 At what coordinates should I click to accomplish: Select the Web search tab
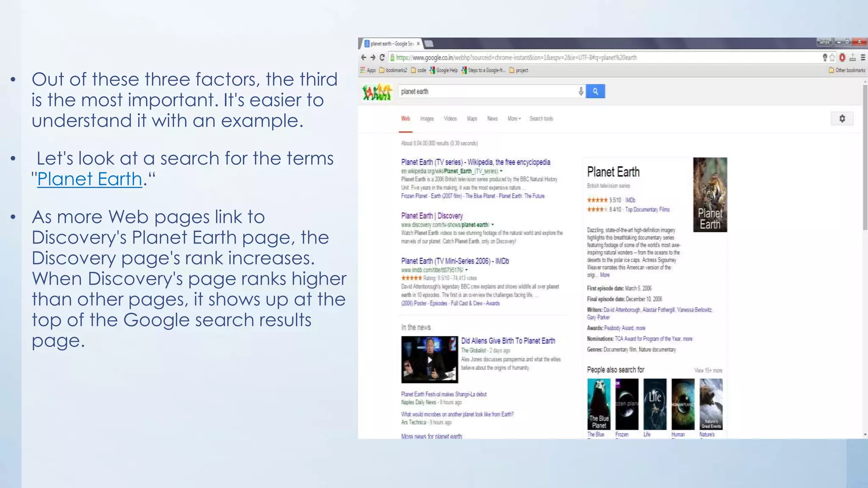click(x=406, y=119)
